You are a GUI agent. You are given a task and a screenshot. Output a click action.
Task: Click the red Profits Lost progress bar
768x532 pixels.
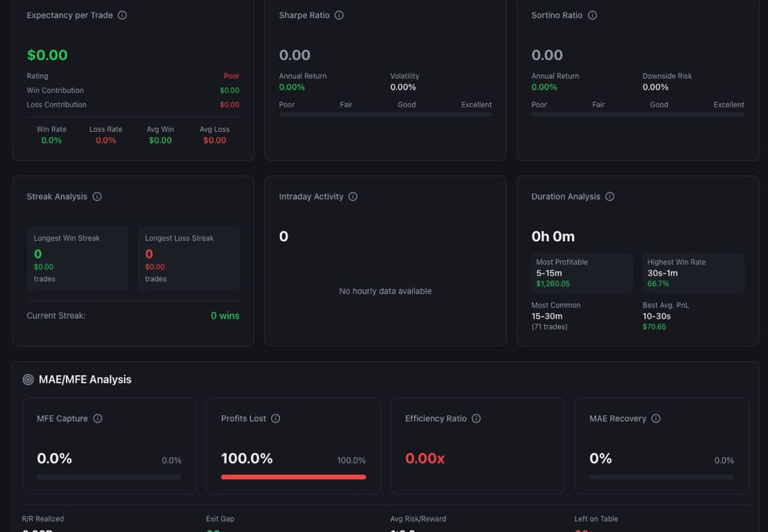click(293, 477)
